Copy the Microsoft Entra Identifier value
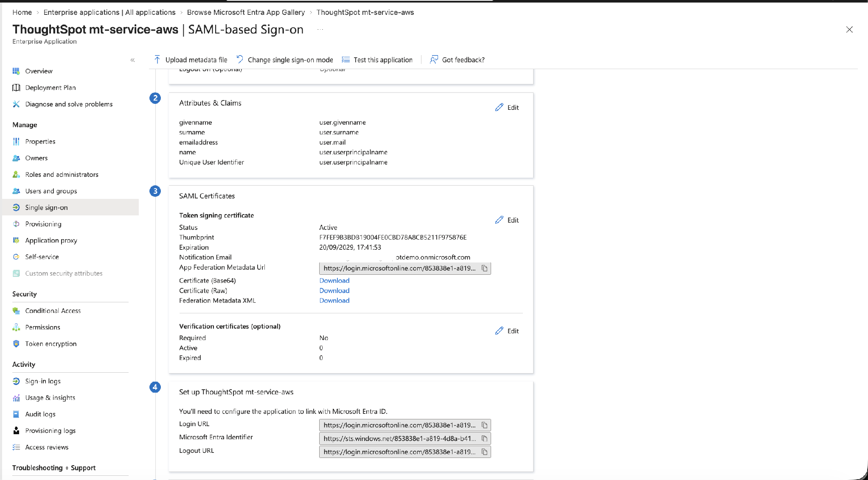Viewport: 868px width, 480px height. [x=484, y=438]
